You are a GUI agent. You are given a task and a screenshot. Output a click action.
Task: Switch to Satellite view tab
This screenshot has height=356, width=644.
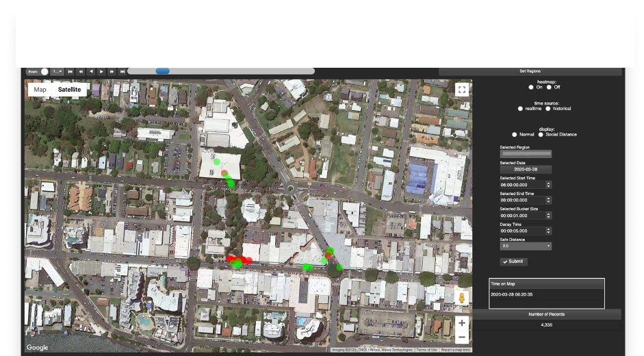[69, 90]
